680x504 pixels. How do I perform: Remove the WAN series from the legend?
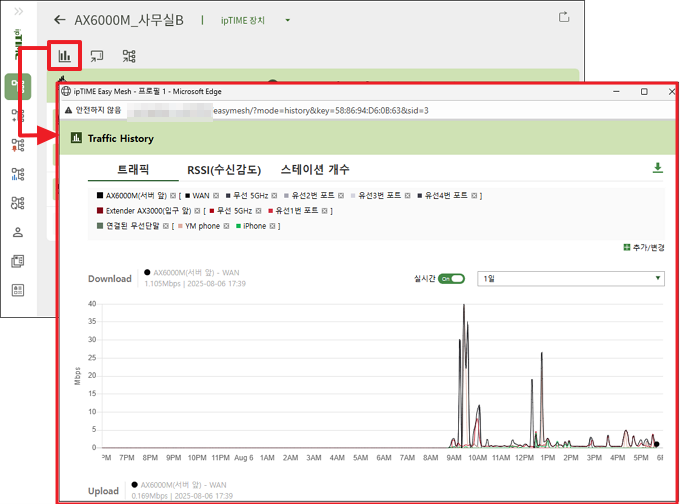pyautogui.click(x=214, y=195)
